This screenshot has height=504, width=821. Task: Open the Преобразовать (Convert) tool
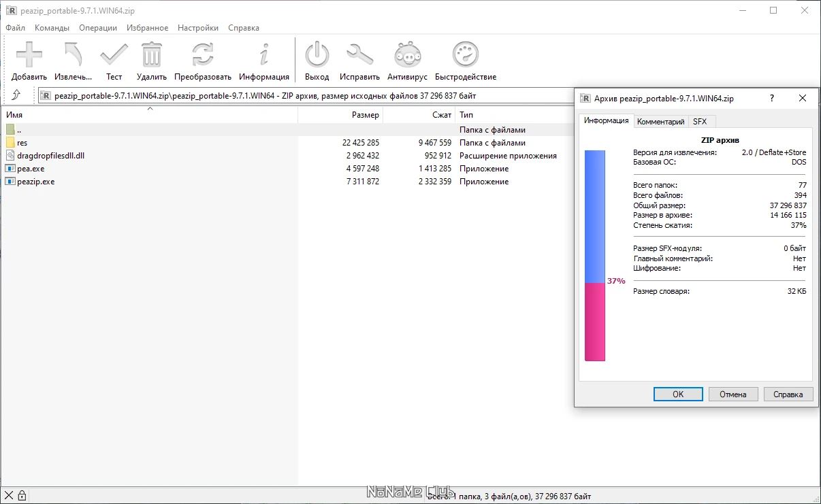[203, 55]
